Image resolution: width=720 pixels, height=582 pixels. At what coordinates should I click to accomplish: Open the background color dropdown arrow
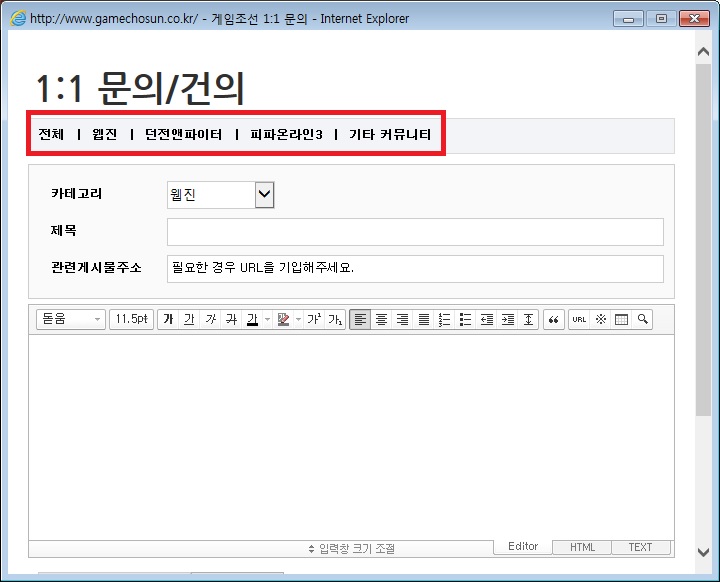pyautogui.click(x=298, y=320)
